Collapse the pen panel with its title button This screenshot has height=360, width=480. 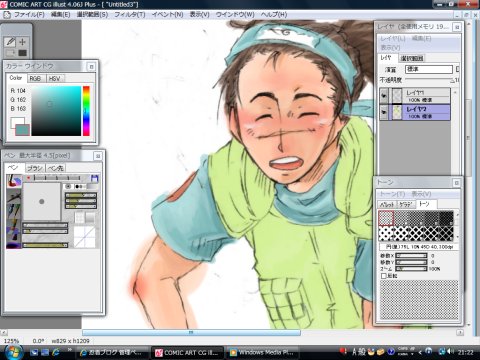[98, 156]
